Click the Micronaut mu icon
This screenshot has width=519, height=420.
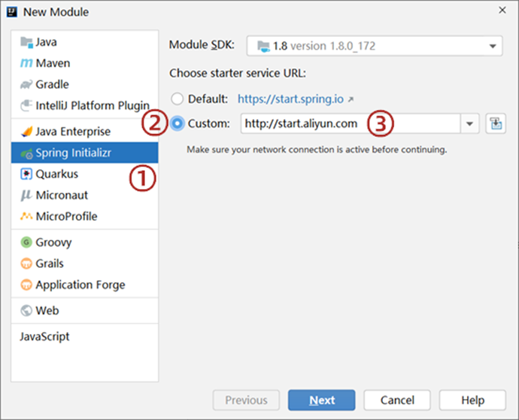coord(26,195)
